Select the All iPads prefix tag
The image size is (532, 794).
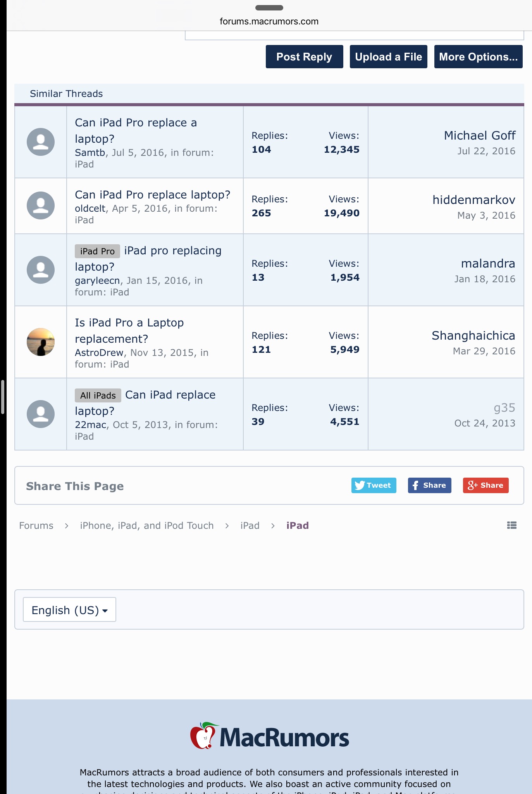point(98,395)
